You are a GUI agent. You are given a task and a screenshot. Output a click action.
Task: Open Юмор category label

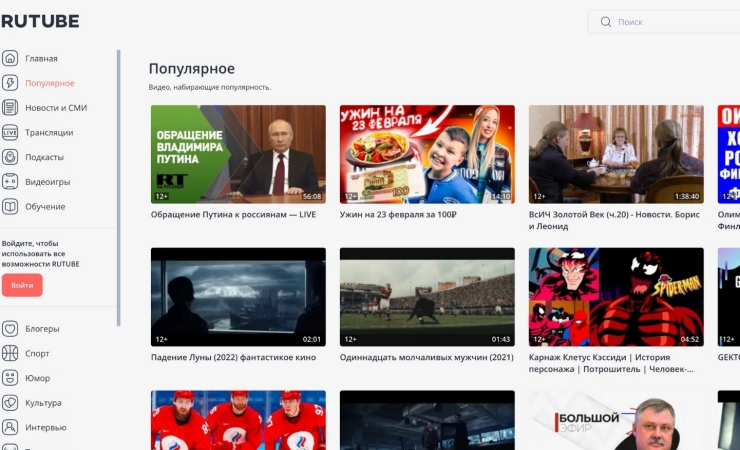pos(38,378)
